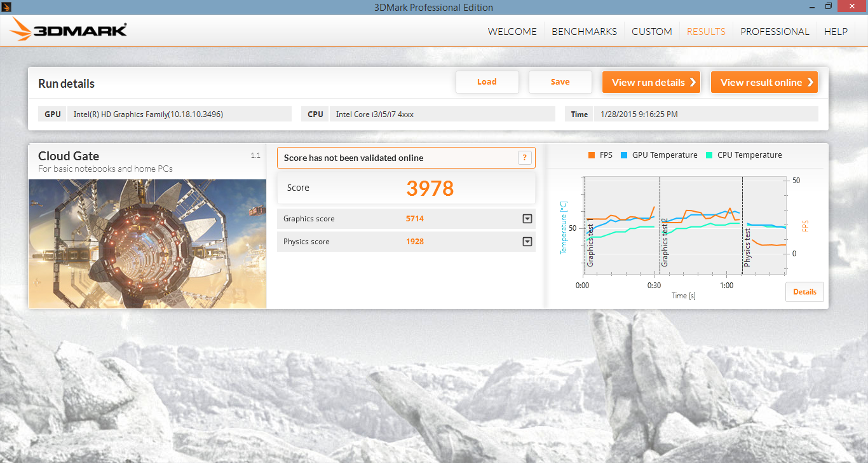Restore down the 3DMark window

[828, 6]
